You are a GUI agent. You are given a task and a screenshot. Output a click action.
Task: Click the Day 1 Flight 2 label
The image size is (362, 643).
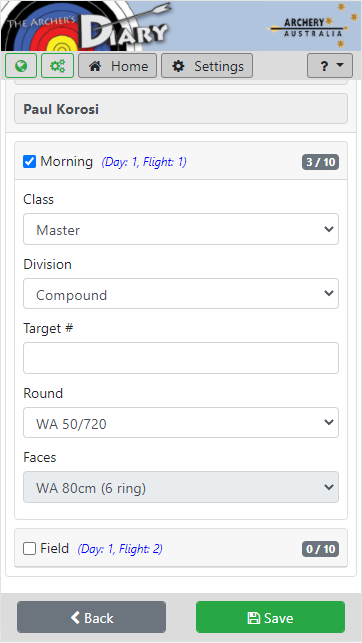(x=120, y=549)
